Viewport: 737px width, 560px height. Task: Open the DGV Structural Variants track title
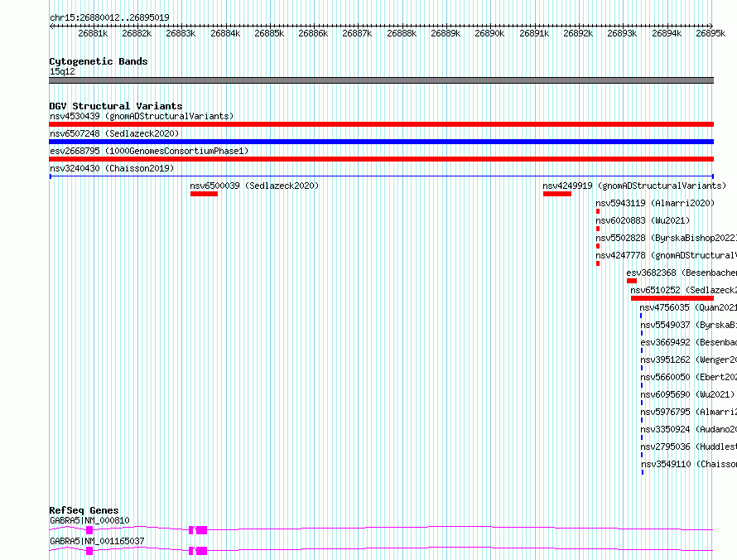point(116,106)
